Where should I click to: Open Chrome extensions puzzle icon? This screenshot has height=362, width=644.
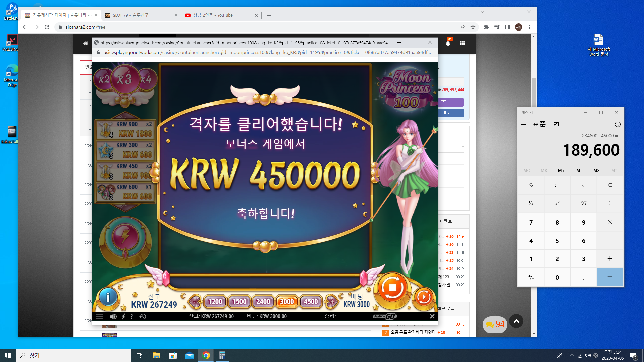click(486, 27)
